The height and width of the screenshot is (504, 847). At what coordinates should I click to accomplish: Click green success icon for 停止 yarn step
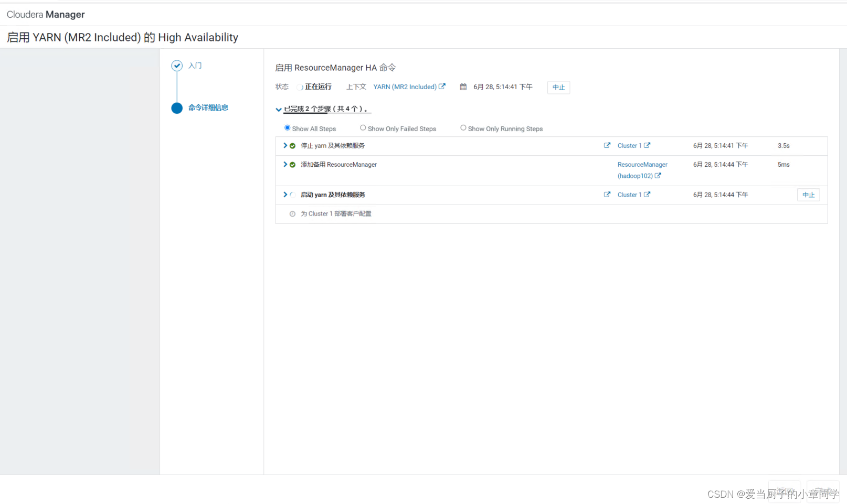pos(292,146)
